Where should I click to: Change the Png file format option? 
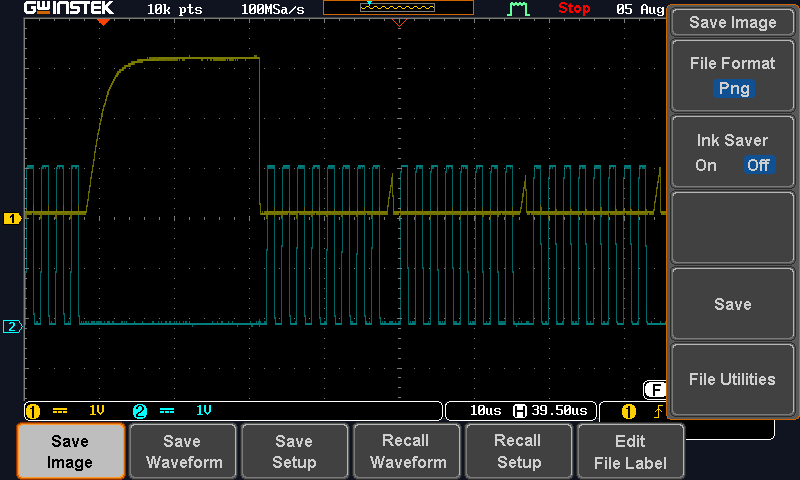[x=734, y=89]
